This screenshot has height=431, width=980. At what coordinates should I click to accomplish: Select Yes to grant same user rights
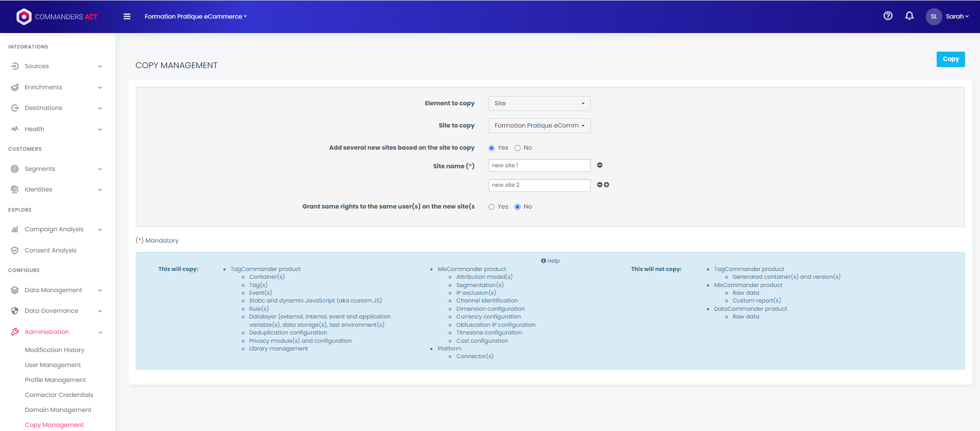coord(491,207)
